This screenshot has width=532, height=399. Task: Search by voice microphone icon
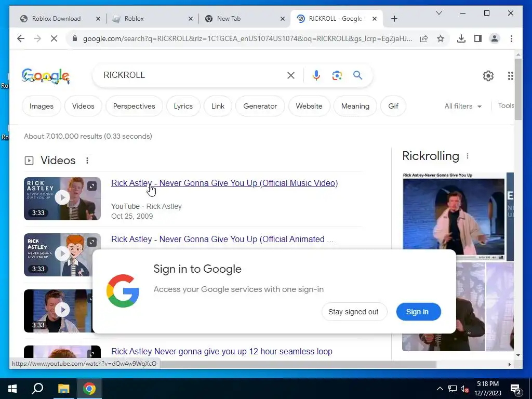coord(316,75)
